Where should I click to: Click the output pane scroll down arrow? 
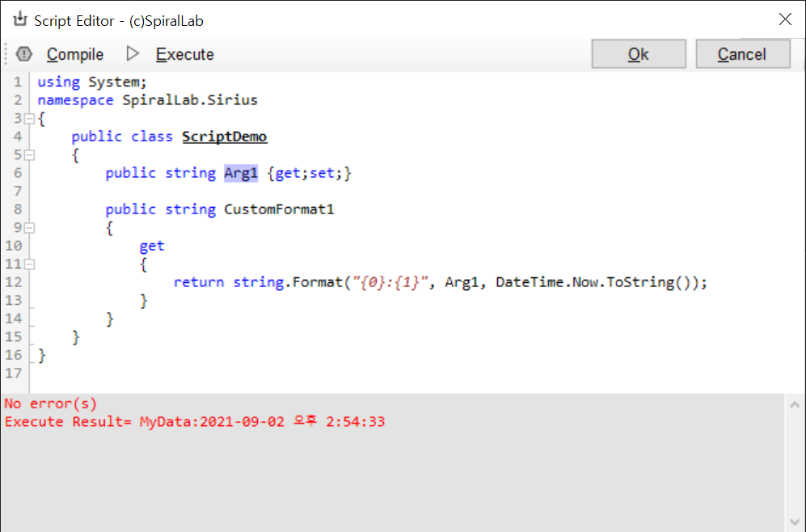click(795, 522)
